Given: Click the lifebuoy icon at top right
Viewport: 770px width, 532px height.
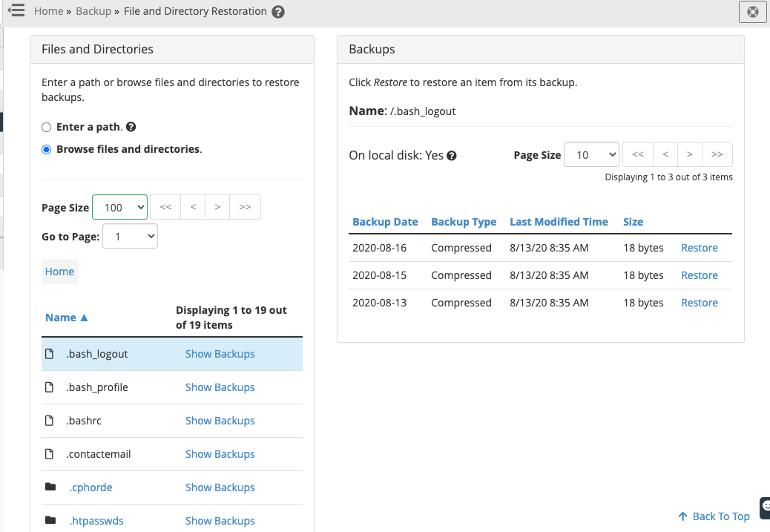Looking at the screenshot, I should coord(752,12).
